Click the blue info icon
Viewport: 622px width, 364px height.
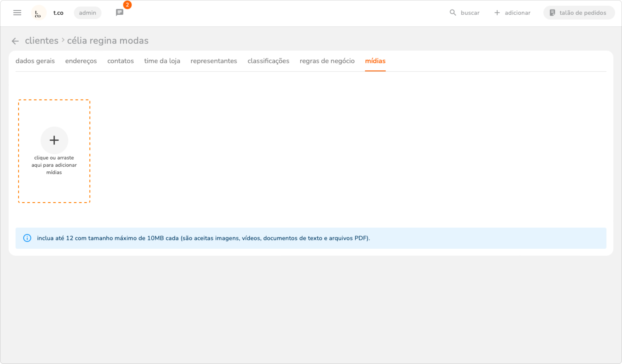[x=27, y=238]
